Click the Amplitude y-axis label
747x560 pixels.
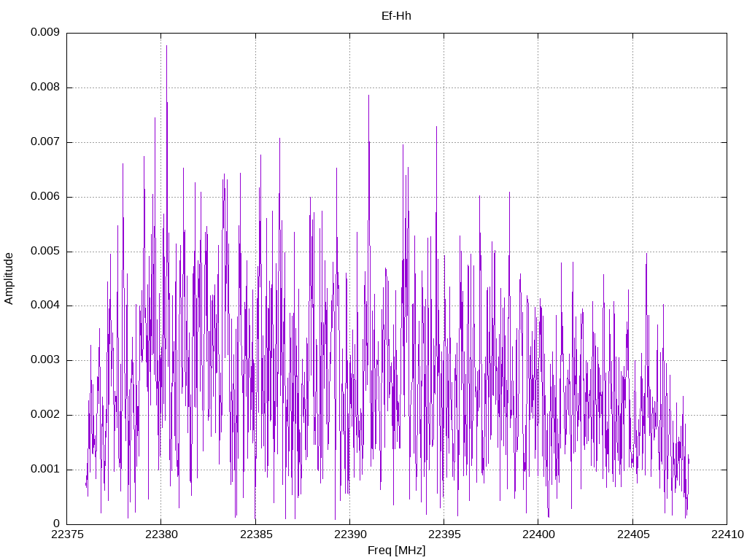9,279
